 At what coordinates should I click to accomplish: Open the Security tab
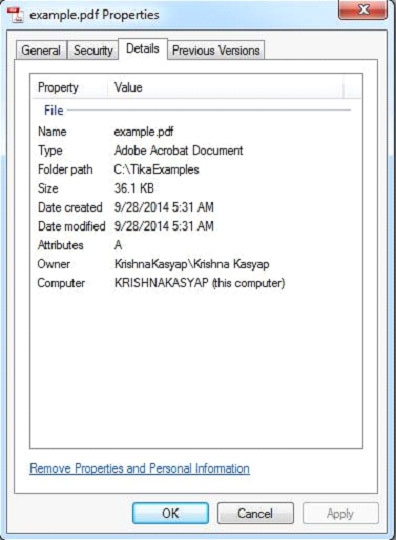93,51
